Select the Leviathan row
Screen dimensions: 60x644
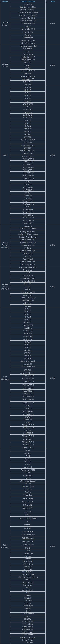[28, 489]
